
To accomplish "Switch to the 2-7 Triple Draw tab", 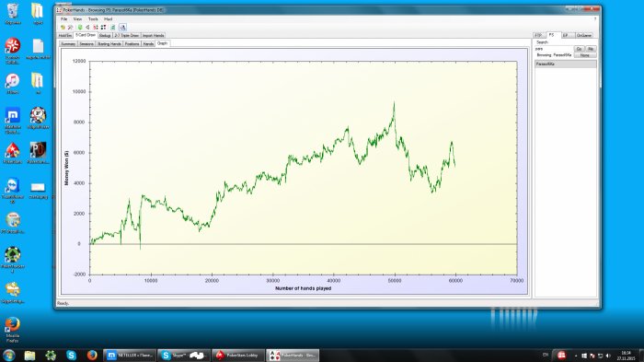I will [127, 36].
